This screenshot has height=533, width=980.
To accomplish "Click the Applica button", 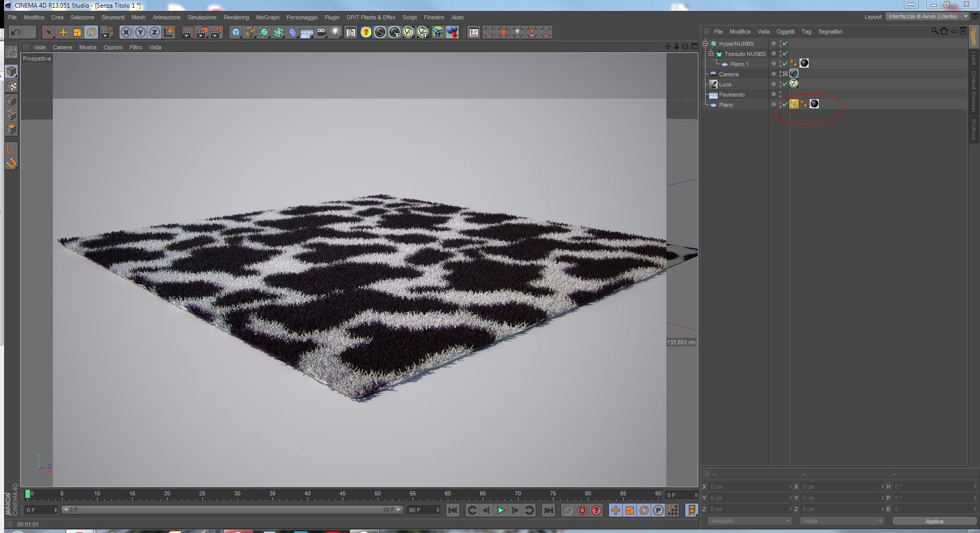I will click(x=934, y=521).
